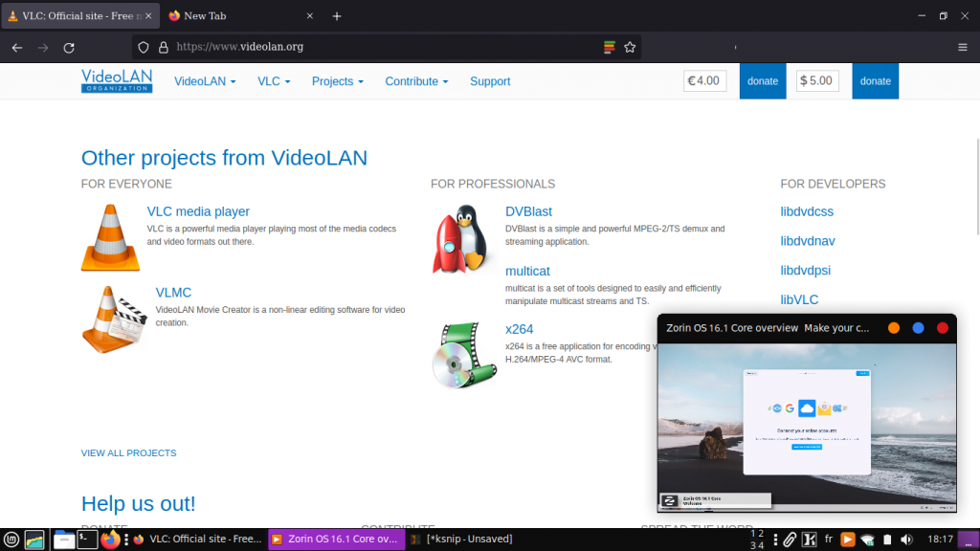Expand the Projects navigation dropdown

point(338,81)
